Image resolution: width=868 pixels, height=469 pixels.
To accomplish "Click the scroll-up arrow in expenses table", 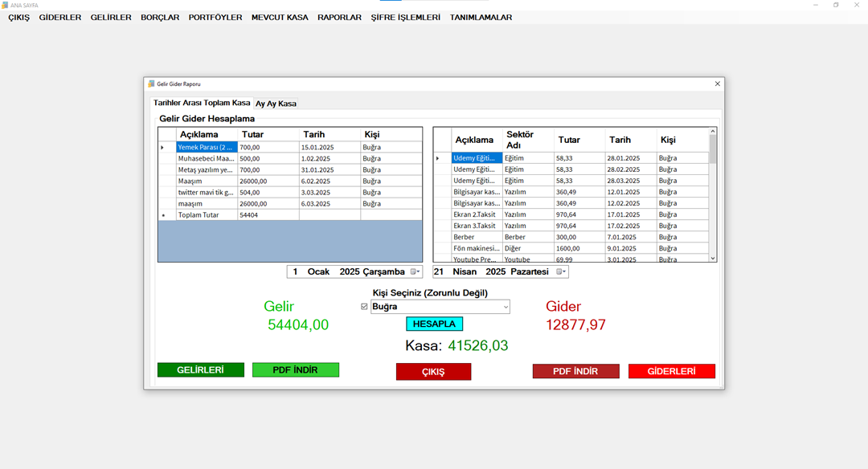I will [x=712, y=132].
